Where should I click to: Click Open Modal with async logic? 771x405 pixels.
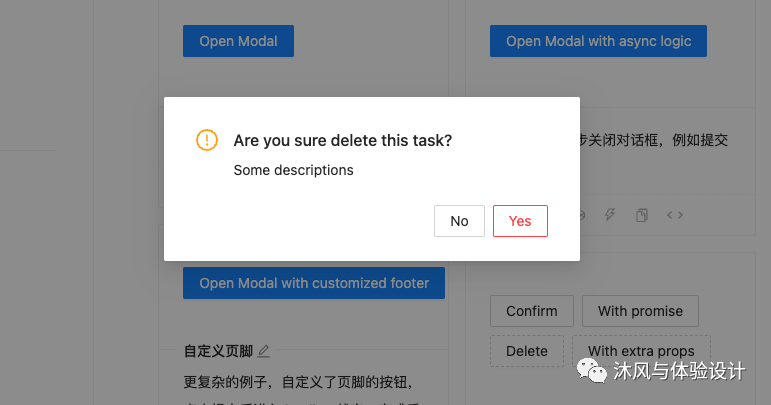tap(598, 41)
